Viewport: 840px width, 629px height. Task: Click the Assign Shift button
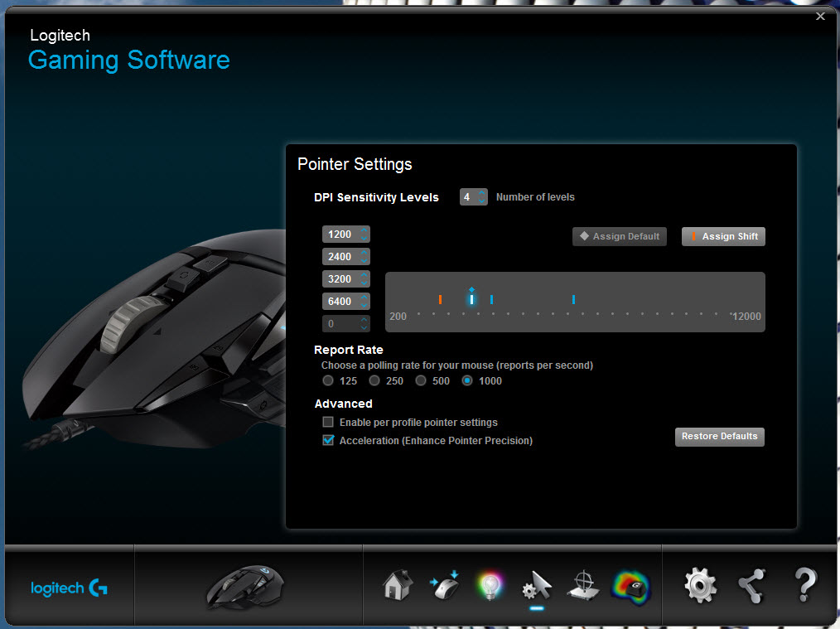pyautogui.click(x=723, y=236)
